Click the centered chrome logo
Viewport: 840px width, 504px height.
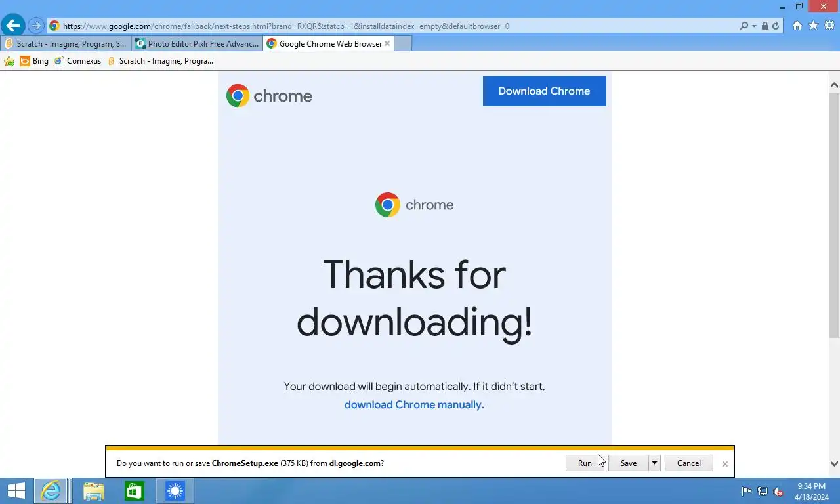(x=414, y=205)
